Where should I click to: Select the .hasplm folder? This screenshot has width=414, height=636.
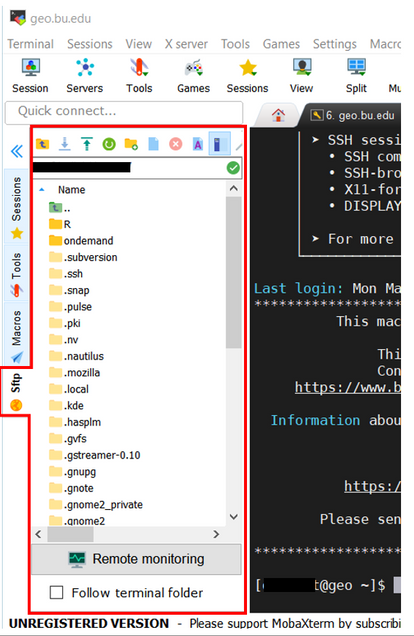tap(75, 422)
